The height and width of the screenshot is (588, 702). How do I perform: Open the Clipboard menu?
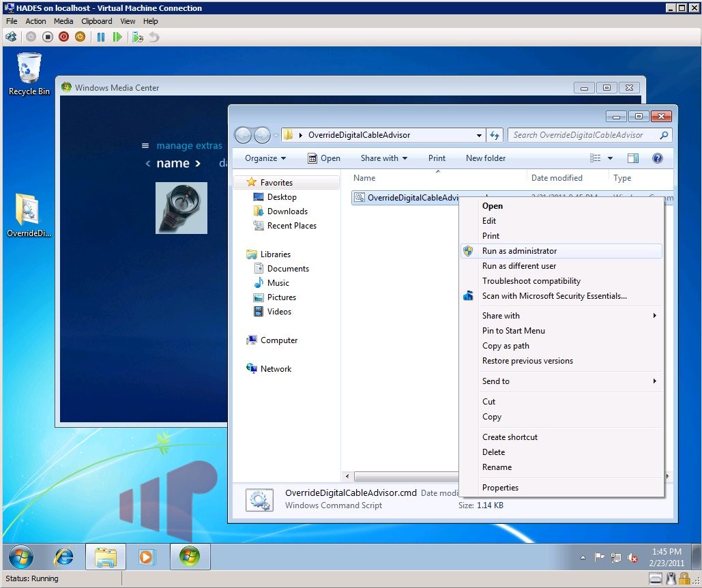(97, 21)
